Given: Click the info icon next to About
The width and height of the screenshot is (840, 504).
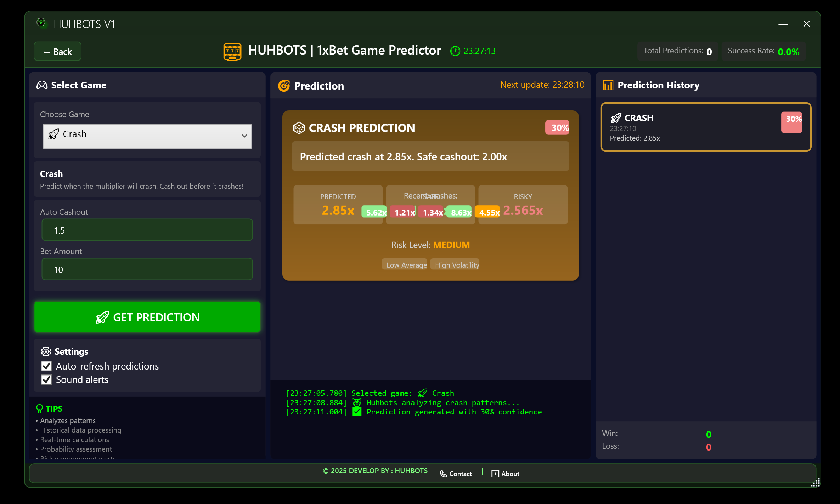Looking at the screenshot, I should (x=495, y=474).
